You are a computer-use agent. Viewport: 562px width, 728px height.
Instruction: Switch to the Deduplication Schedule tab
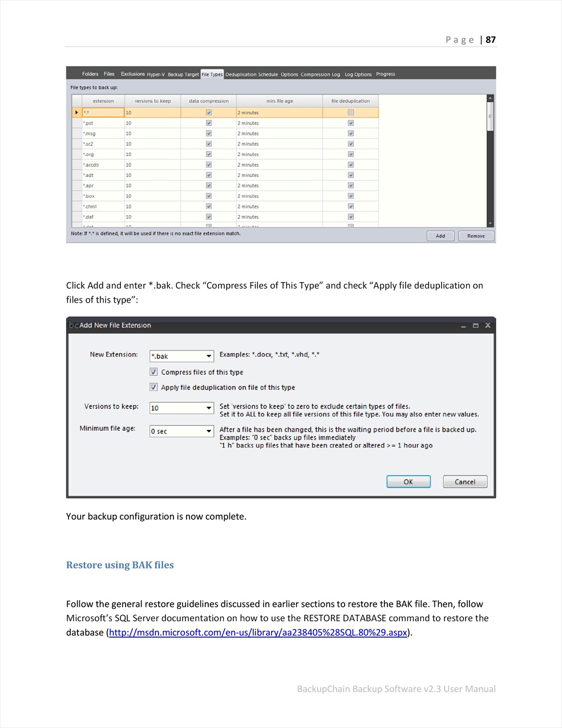[x=251, y=74]
